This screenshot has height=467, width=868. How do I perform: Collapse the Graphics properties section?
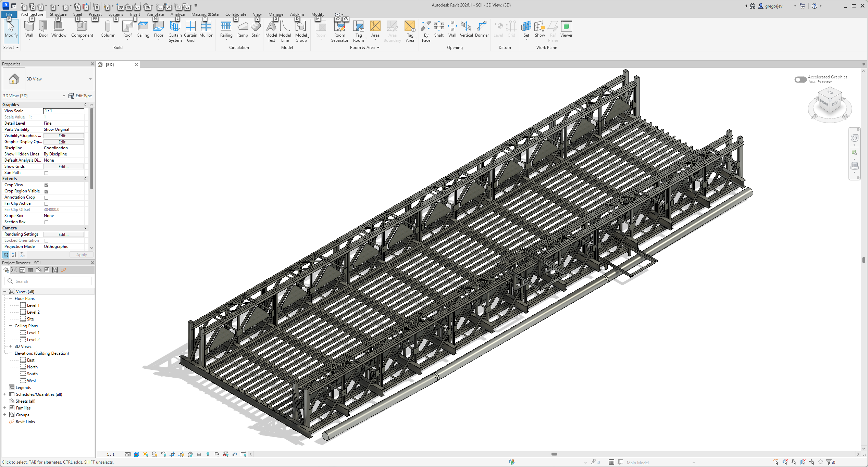85,105
